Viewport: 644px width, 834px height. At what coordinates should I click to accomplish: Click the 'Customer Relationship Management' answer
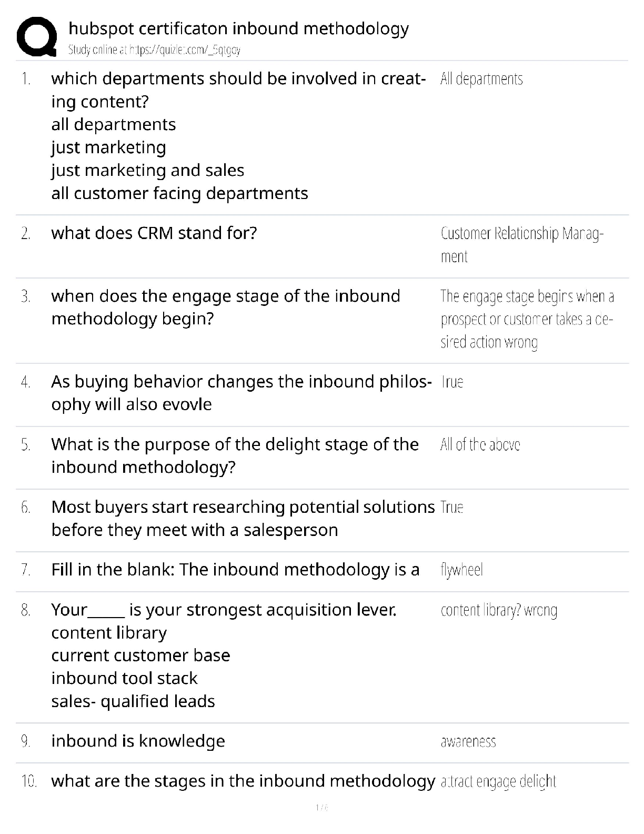[x=521, y=244]
